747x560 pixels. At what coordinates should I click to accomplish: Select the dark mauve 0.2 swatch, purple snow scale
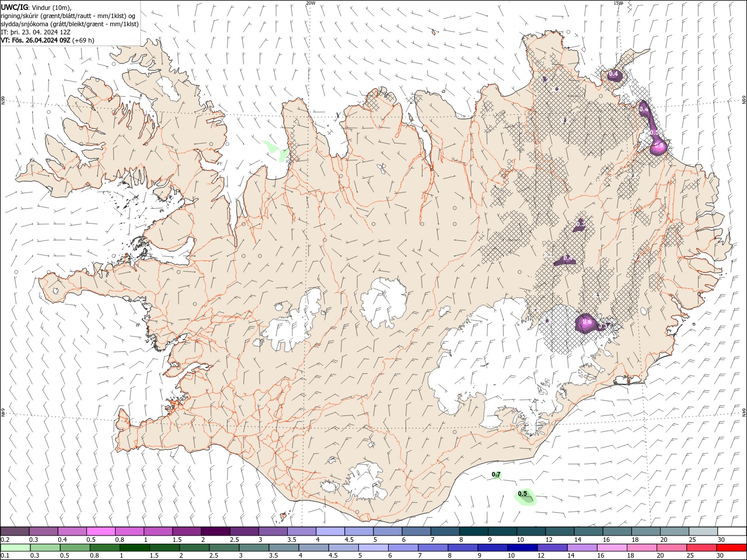pos(15,531)
